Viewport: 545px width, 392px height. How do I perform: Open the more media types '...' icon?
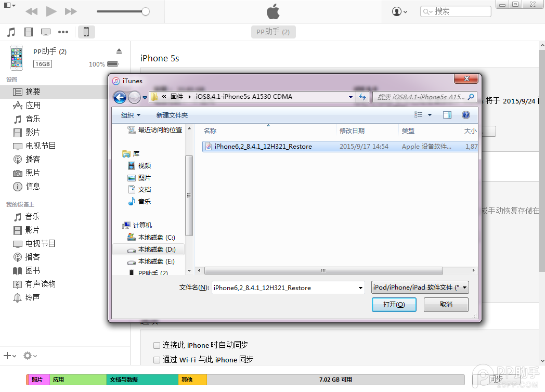(63, 31)
